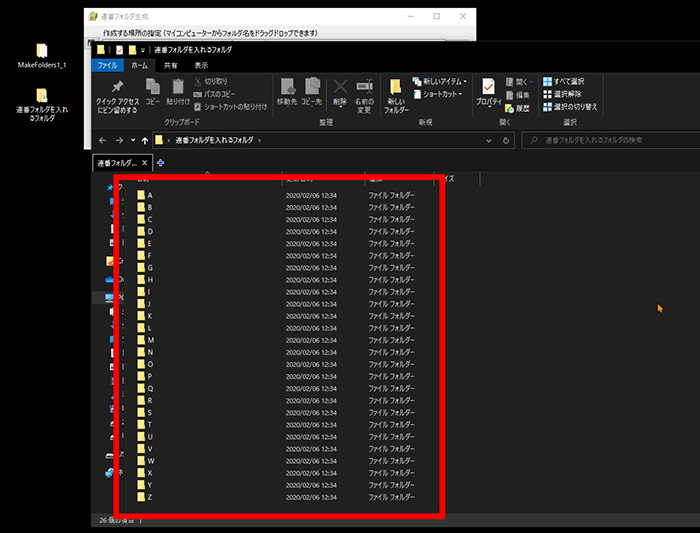Screen dimensions: 700x533
Task: Select folder M in the file list
Action: [x=149, y=340]
